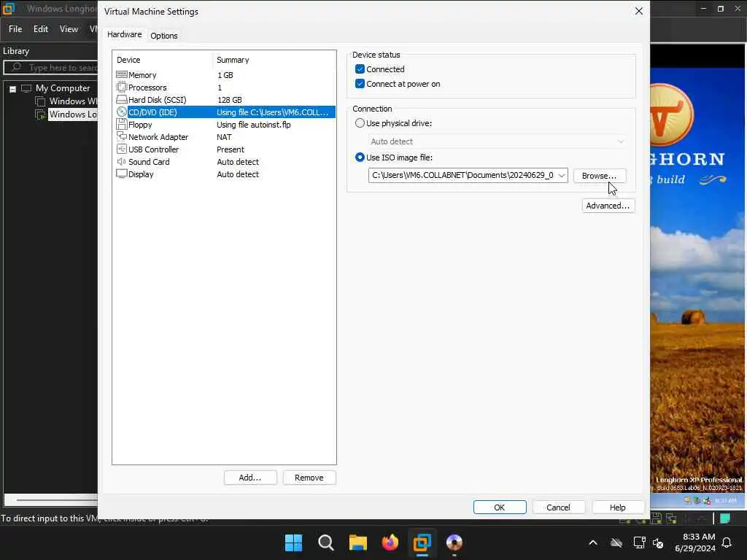This screenshot has height=560, width=747.
Task: Open taskbar Search icon
Action: tap(326, 542)
